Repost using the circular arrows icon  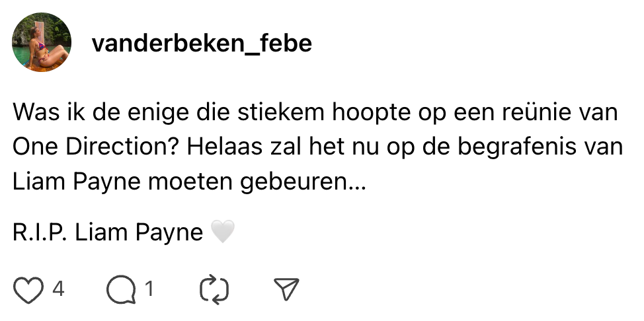[x=214, y=289]
